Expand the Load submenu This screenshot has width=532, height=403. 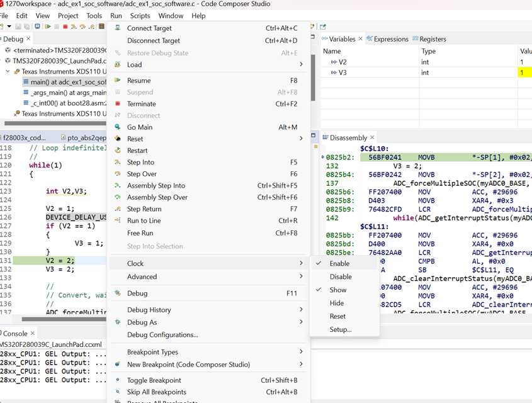point(134,65)
